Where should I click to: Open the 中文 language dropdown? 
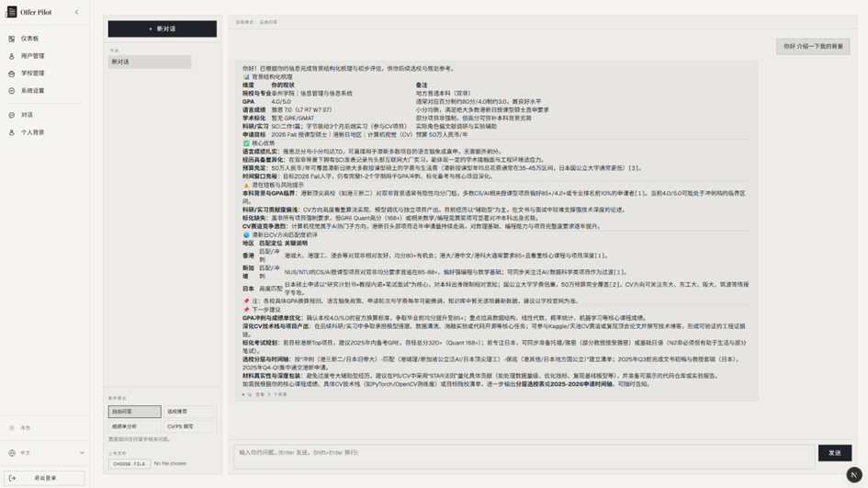[x=44, y=453]
